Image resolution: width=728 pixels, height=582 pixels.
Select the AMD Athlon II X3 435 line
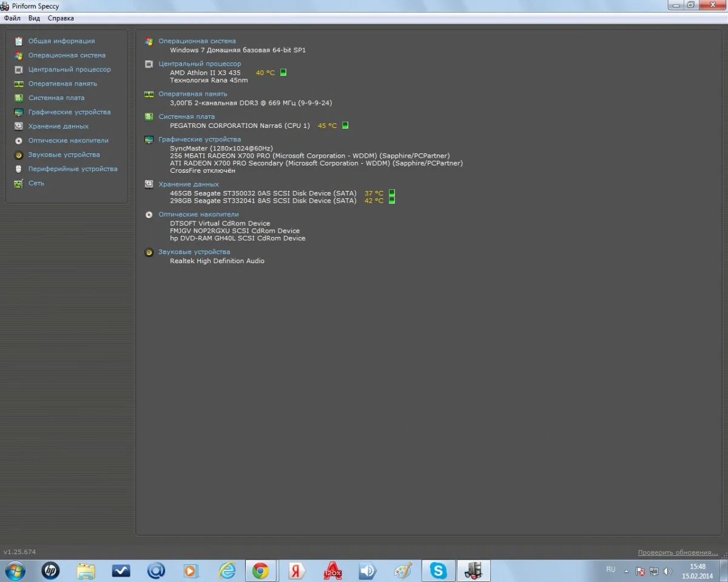tap(205, 73)
